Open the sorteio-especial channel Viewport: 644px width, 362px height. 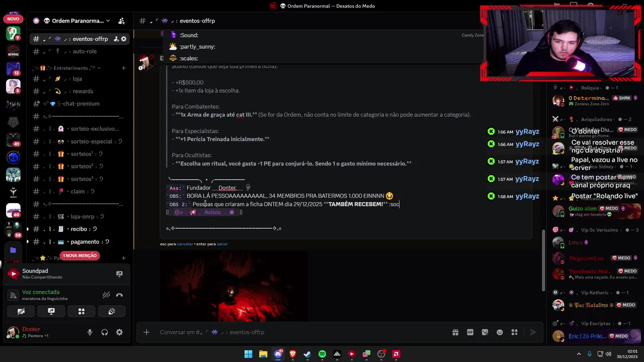click(x=79, y=141)
